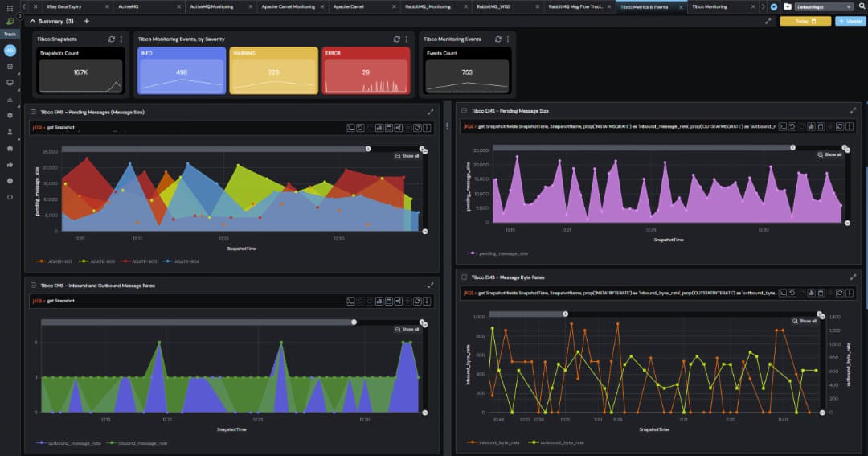Expand the Pending Message Size panel to full screen
This screenshot has height=456, width=868.
853,111
